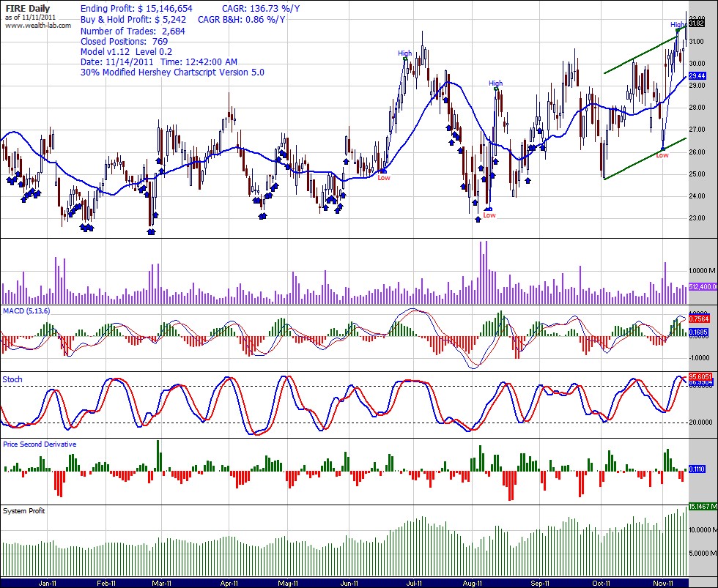Click the blue buy arrow marker below March low

coord(151,231)
